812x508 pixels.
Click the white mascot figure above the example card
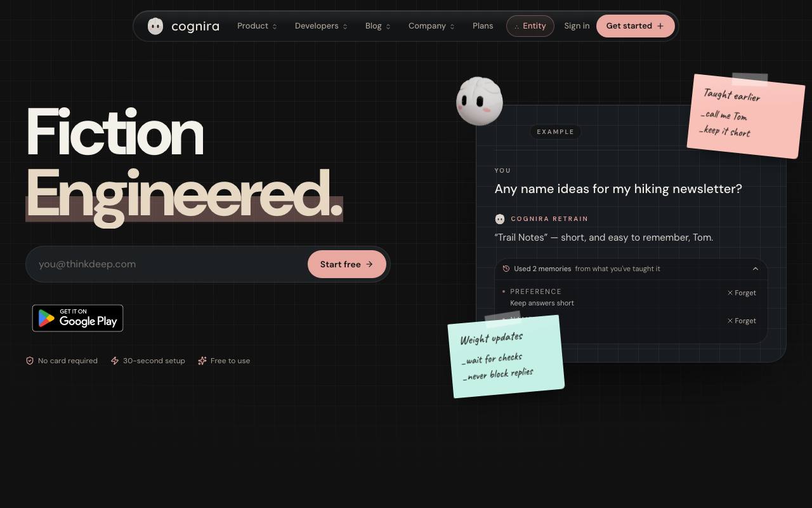[480, 101]
